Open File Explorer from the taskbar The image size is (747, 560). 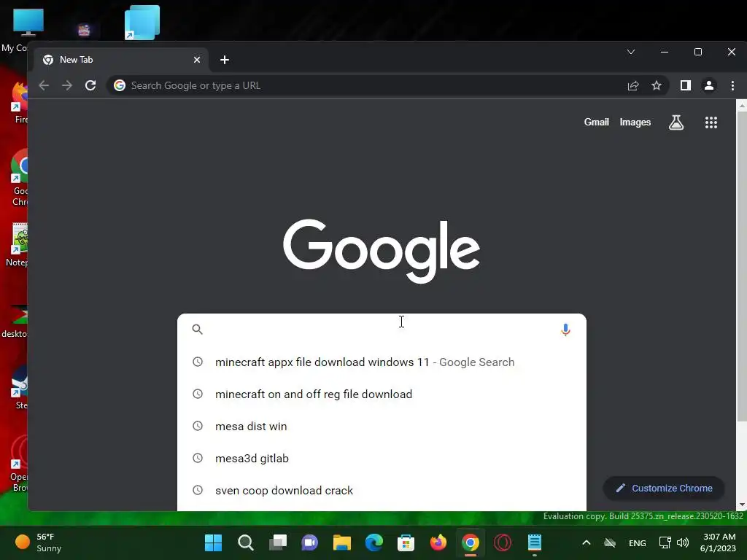pos(341,542)
